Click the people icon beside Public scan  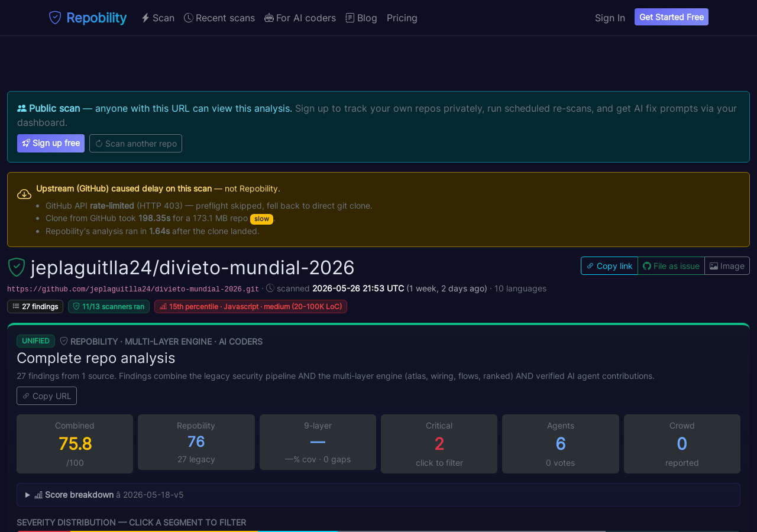point(22,108)
